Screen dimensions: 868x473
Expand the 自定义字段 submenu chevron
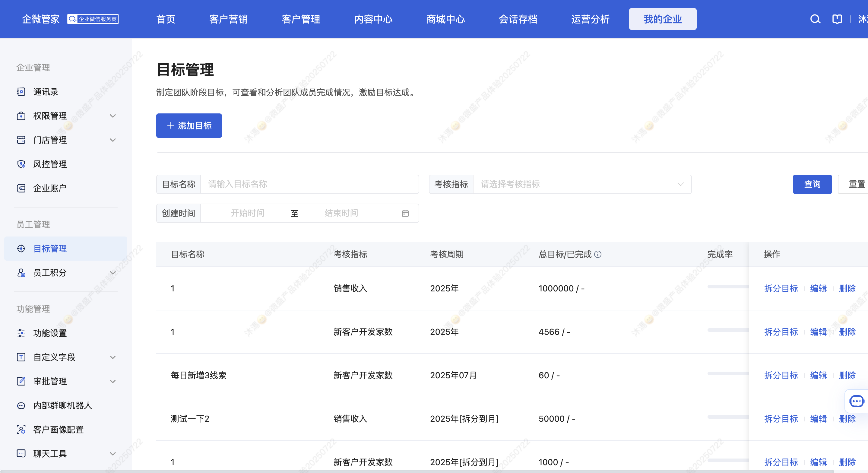[x=113, y=357]
